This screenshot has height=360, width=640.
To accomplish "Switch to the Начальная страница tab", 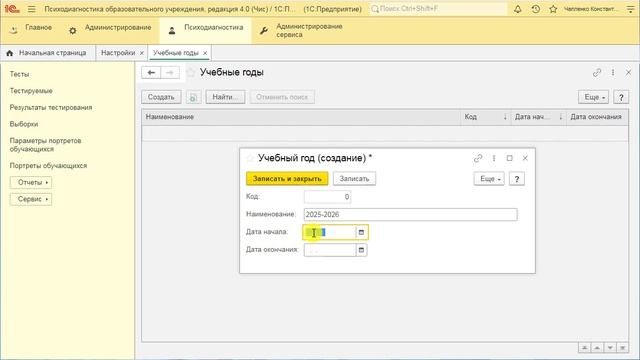I will [48, 53].
